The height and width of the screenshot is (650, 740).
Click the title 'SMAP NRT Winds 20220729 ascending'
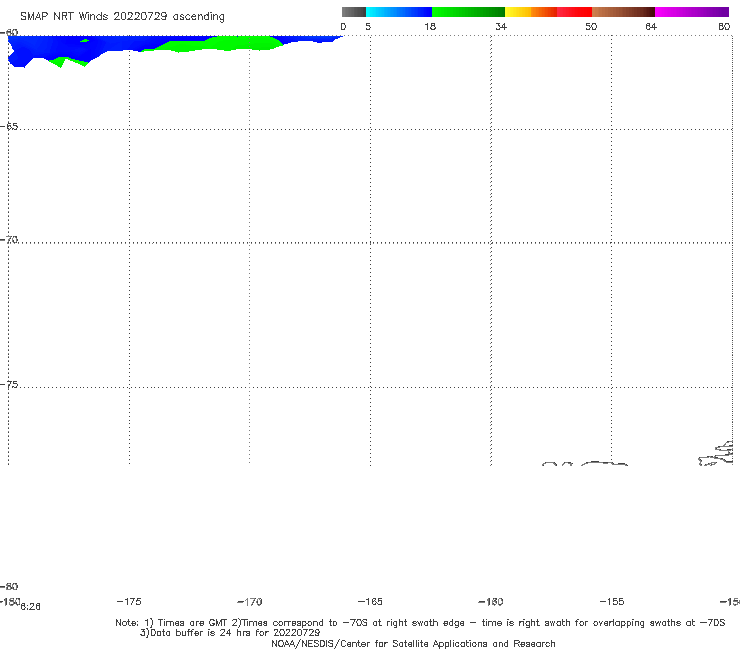(122, 16)
